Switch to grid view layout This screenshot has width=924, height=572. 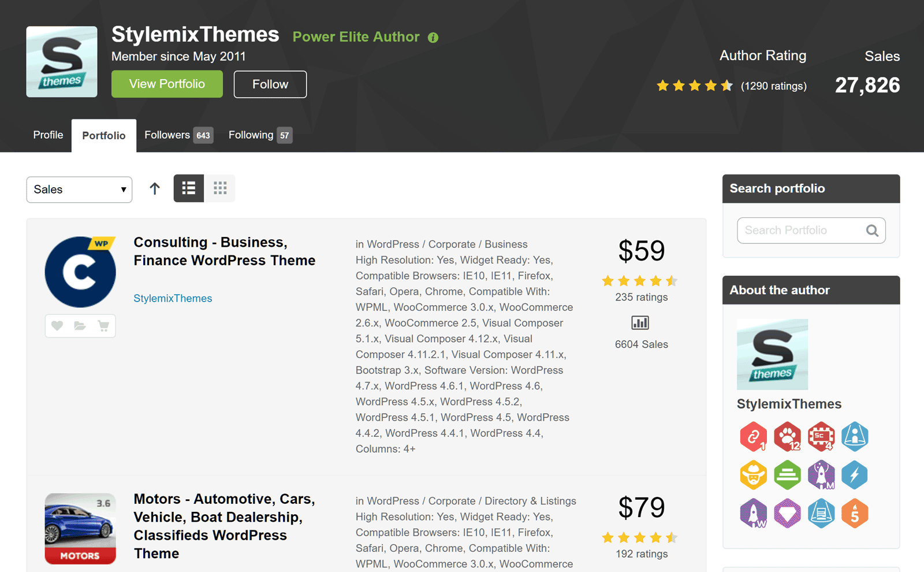point(220,188)
